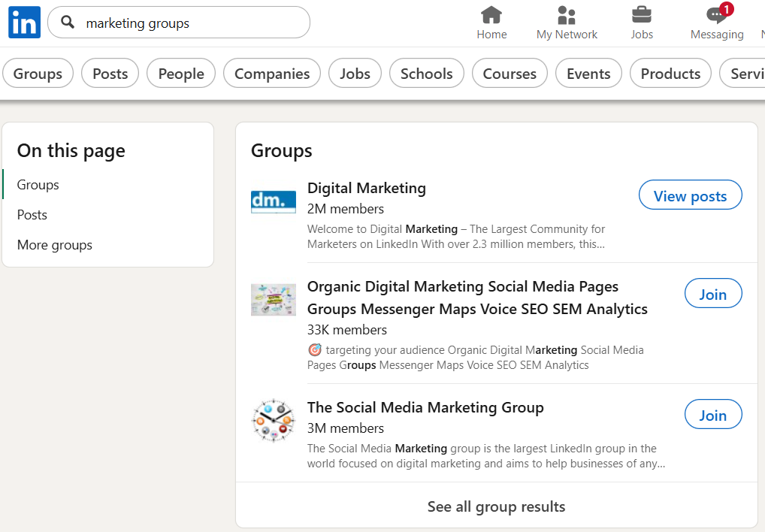Click the Digital Marketing group logo

pos(274,201)
